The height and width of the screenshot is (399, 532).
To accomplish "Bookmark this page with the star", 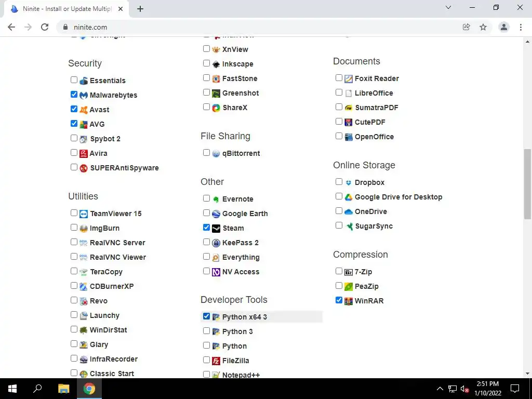I will pos(483,27).
